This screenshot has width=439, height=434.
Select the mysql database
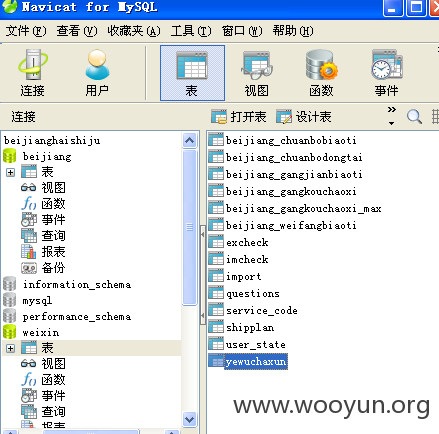tap(28, 300)
